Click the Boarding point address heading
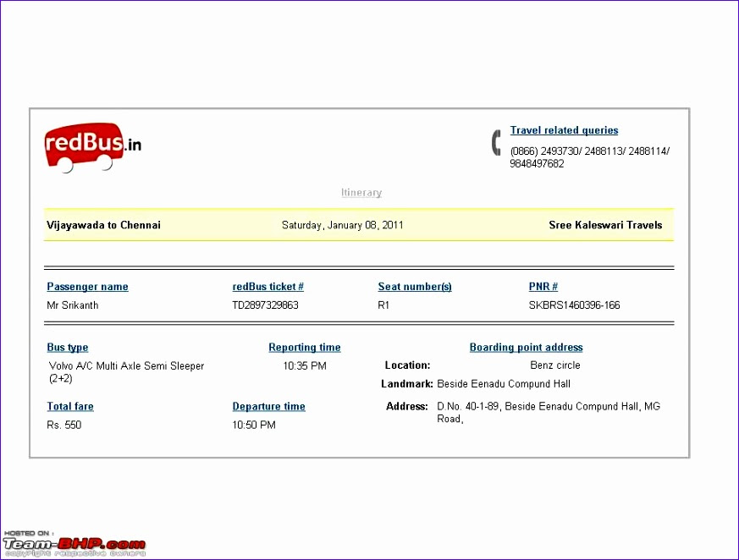Viewport: 739px width, 560px height. pos(526,348)
